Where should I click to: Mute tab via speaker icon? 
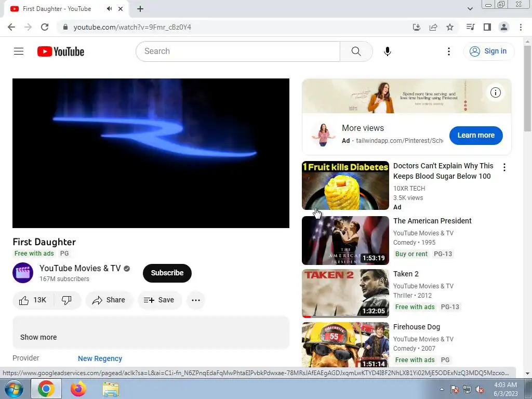109,9
